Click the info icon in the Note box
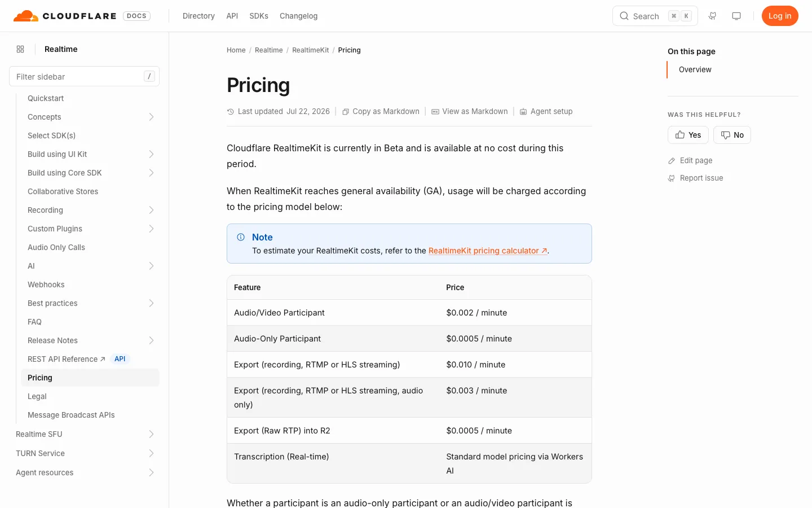 241,237
